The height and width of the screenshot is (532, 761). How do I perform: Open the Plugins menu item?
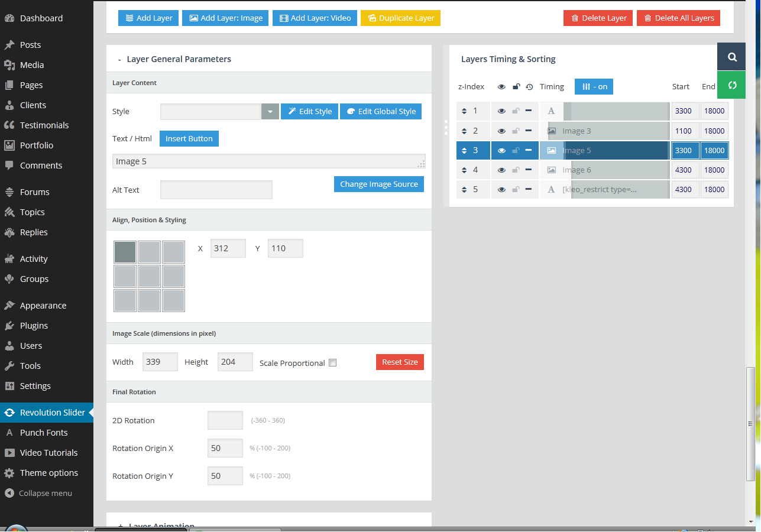[34, 326]
